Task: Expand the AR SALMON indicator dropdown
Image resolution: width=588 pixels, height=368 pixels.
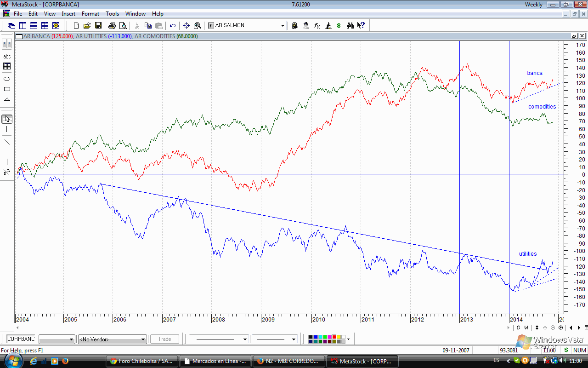Action: [x=283, y=26]
